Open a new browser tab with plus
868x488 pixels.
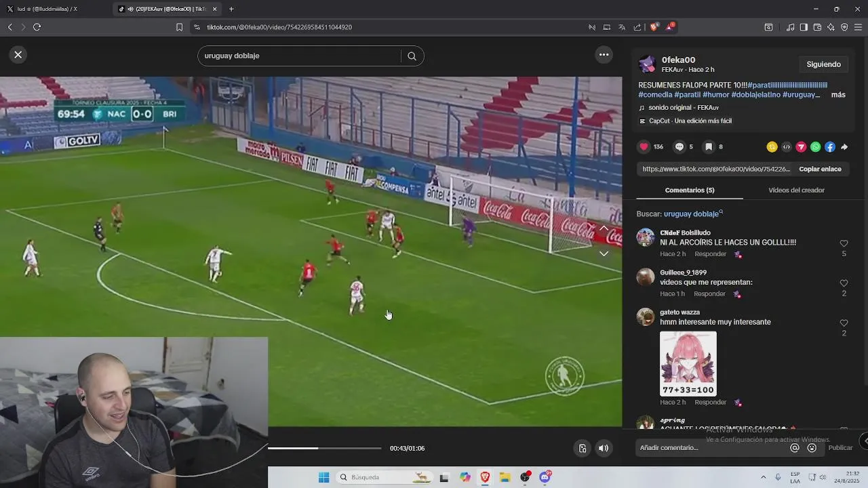[231, 9]
